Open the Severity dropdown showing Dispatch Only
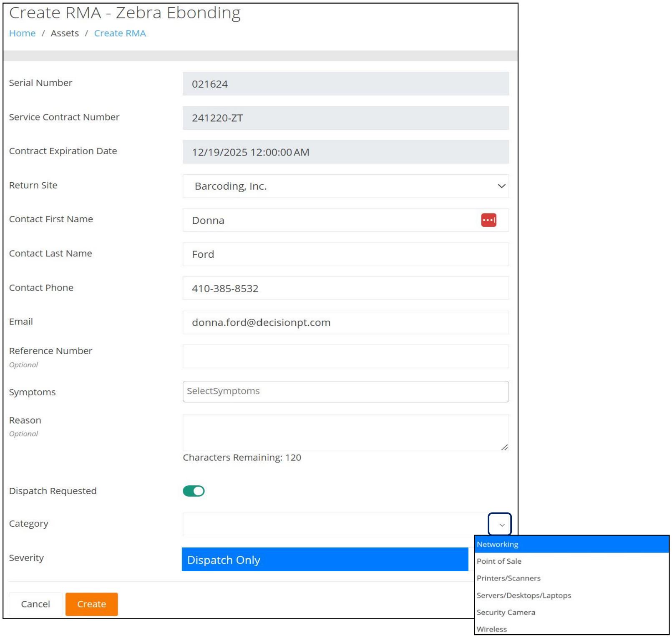This screenshot has width=672, height=638. [325, 559]
